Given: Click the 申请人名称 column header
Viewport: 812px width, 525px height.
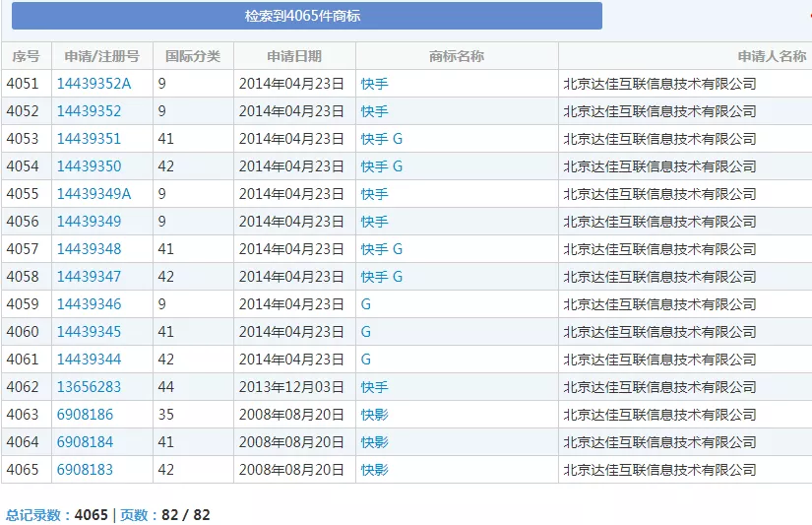Looking at the screenshot, I should tap(772, 56).
